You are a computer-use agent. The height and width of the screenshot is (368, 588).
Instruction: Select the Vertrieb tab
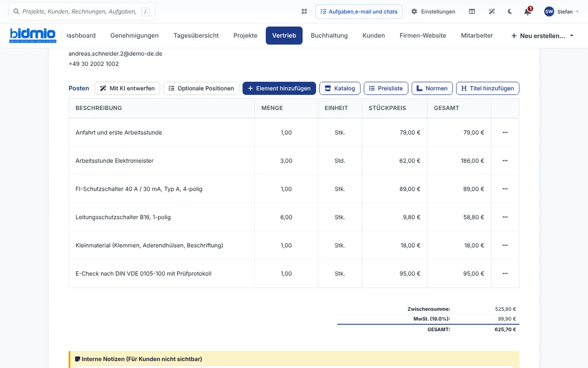[284, 35]
